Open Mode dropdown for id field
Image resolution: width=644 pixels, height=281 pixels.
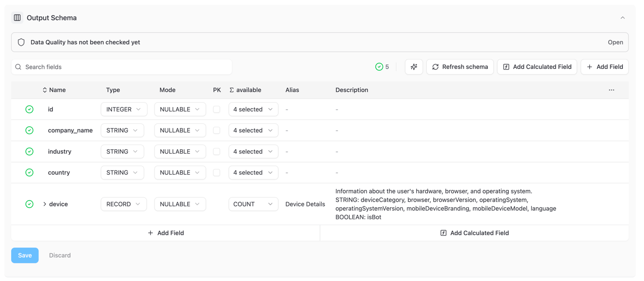coord(180,109)
